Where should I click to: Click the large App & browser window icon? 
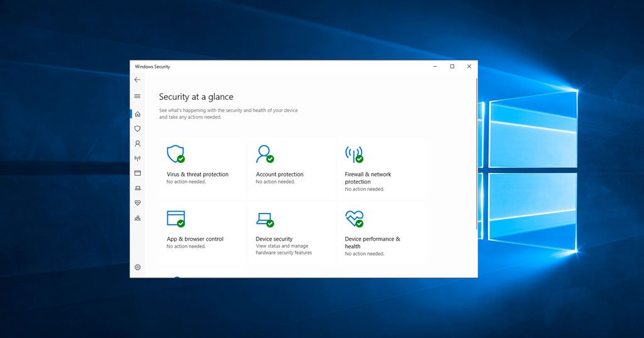coord(176,219)
